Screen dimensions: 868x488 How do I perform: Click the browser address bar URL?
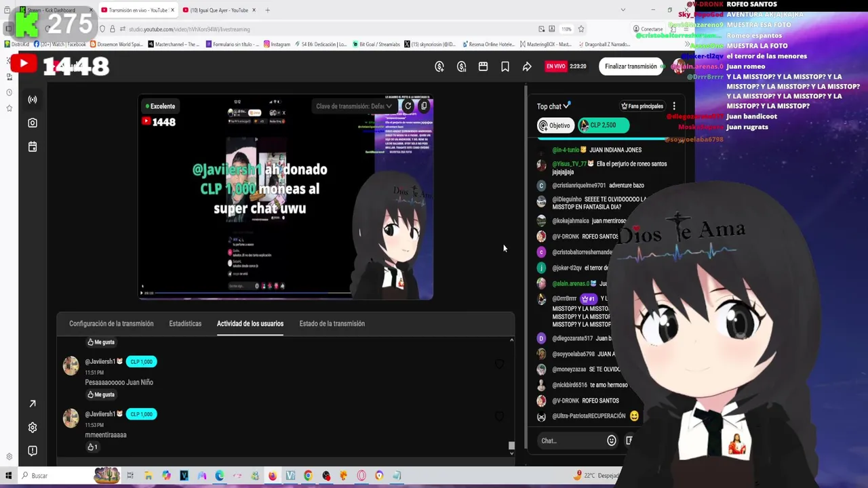click(189, 29)
